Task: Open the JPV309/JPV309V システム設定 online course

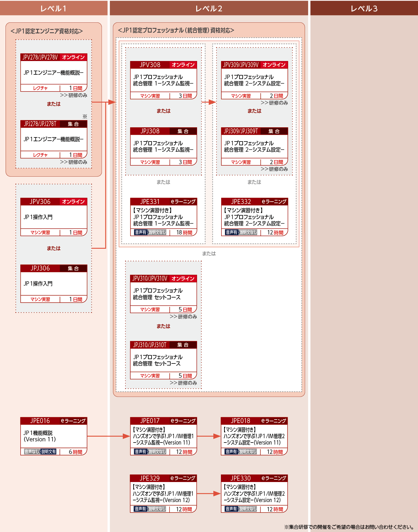Action: coord(255,80)
